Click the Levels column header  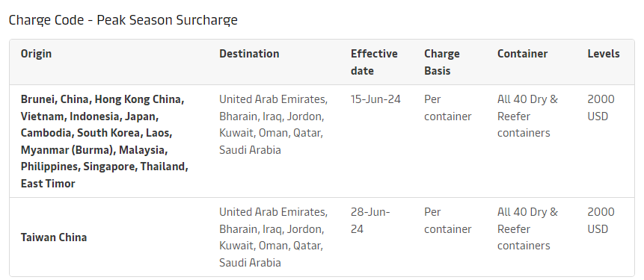point(604,54)
